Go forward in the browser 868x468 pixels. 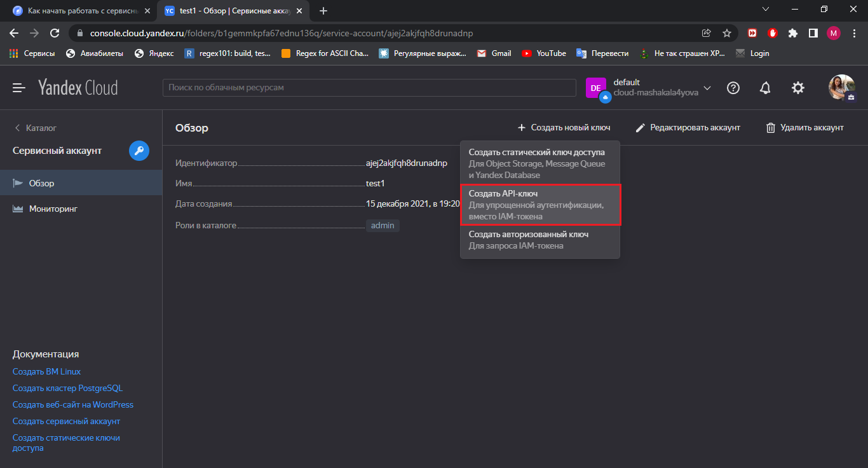pos(34,33)
